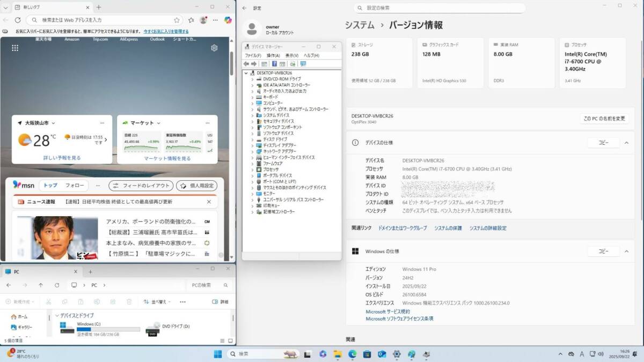
Task: Collapse the デバイスの仕様 section chevron
Action: [626, 143]
